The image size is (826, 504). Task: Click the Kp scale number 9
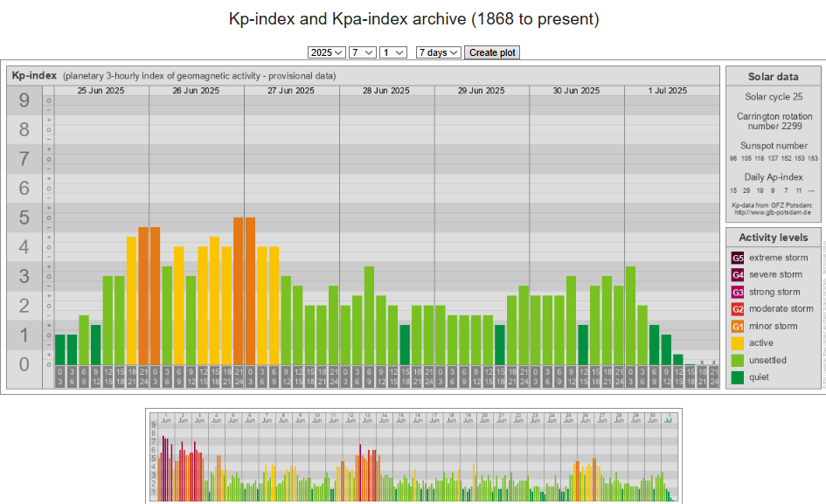point(24,100)
